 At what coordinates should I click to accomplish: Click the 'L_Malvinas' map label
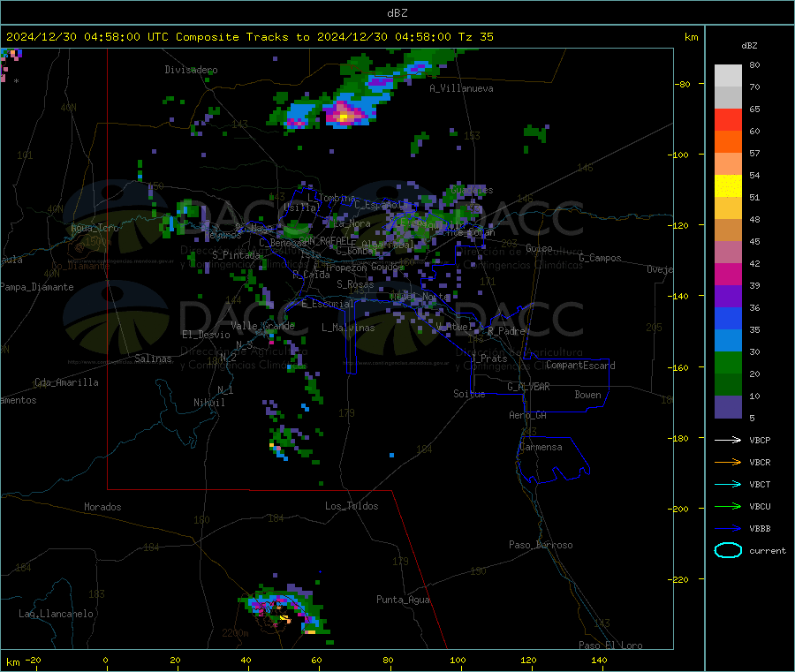(x=348, y=328)
